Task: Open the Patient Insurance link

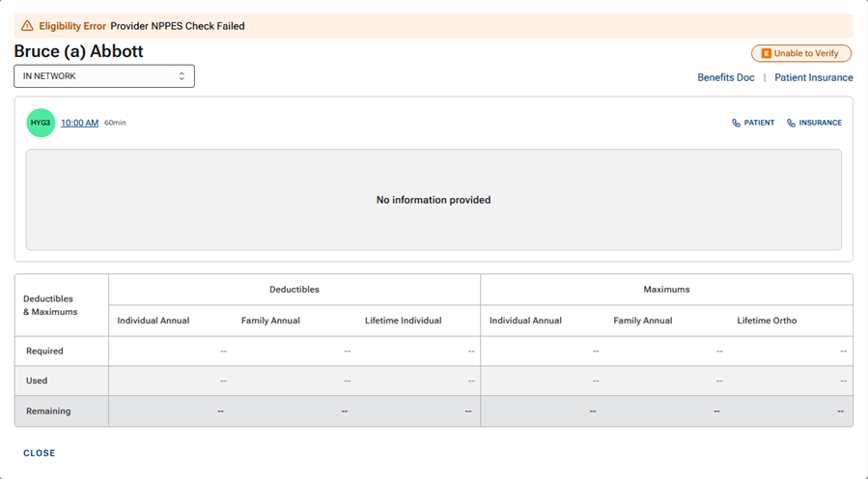Action: click(813, 77)
